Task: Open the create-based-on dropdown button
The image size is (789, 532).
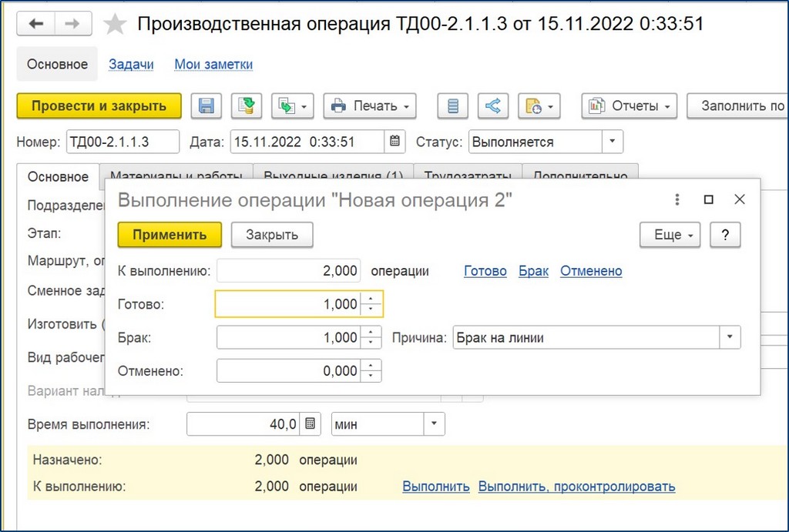Action: click(x=293, y=106)
